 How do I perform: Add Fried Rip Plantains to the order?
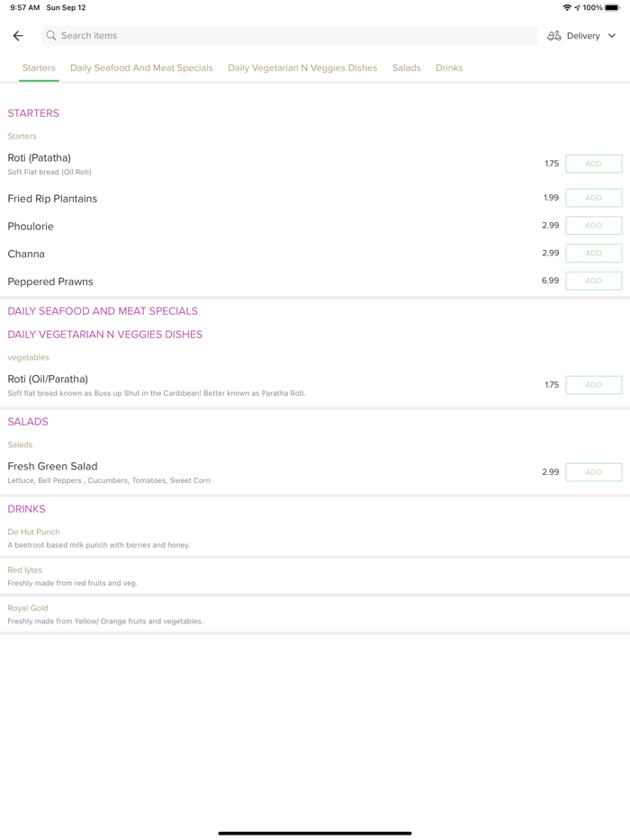point(593,198)
